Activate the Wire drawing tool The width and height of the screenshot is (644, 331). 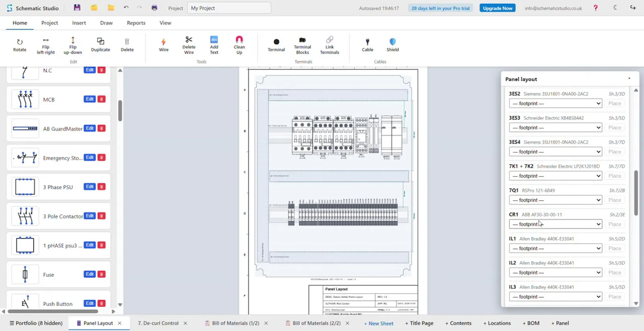pyautogui.click(x=163, y=45)
